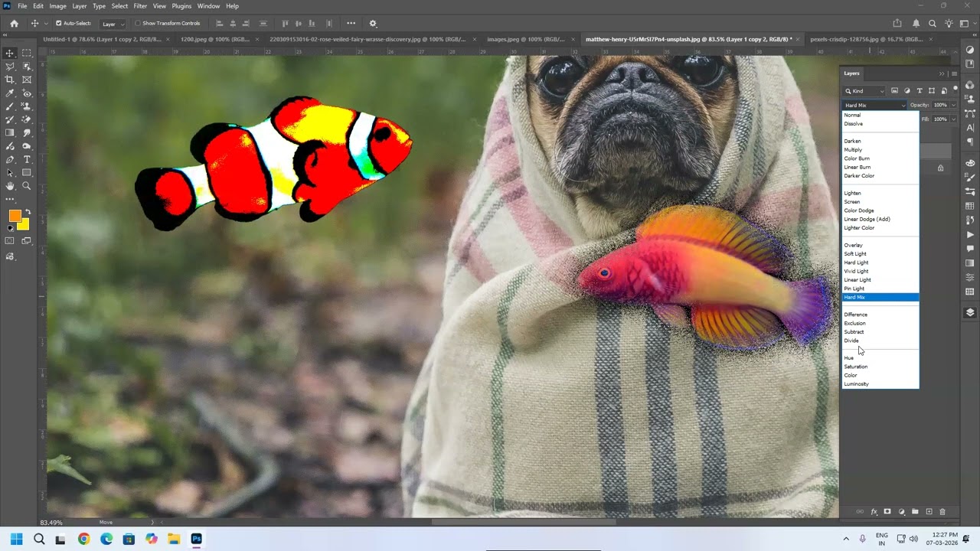
Task: Select the Object Selection tool
Action: (27, 67)
